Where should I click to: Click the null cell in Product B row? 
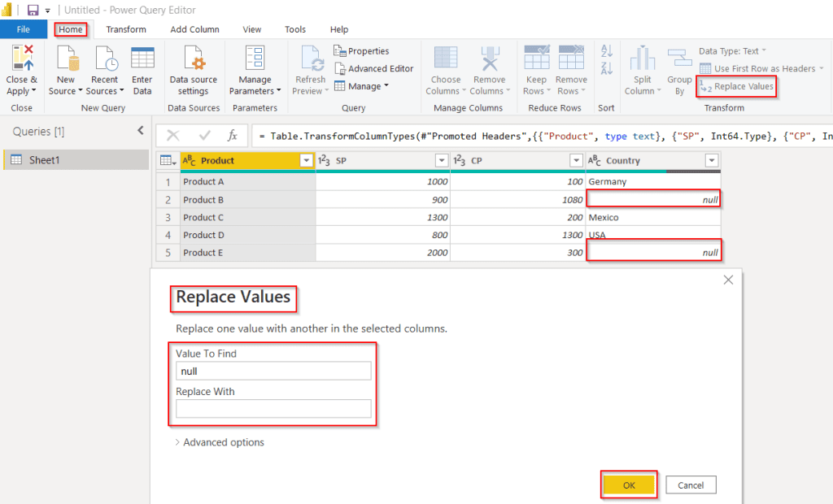coord(653,200)
